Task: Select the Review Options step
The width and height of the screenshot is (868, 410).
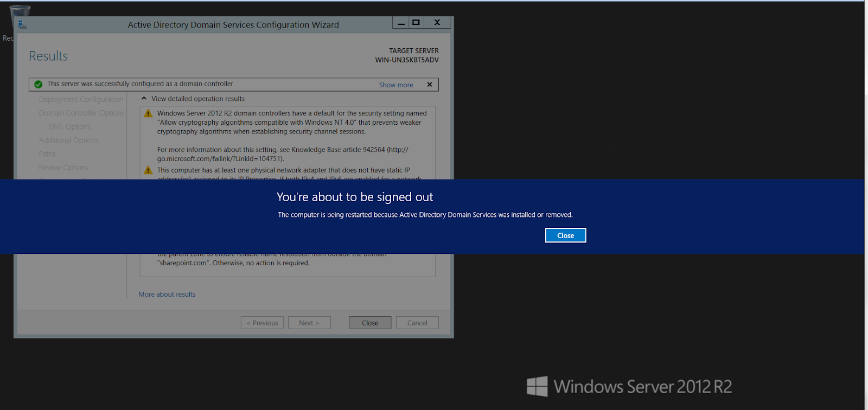Action: [x=63, y=168]
